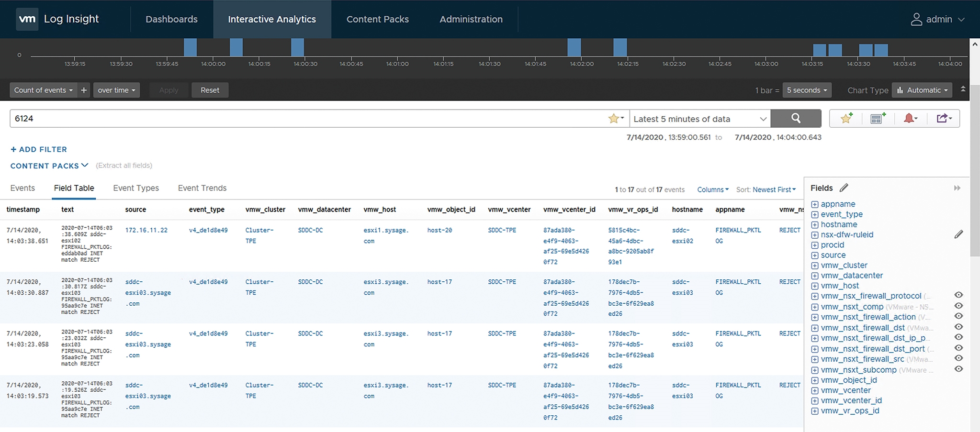Click host-20 object id link
Image resolution: width=980 pixels, height=432 pixels.
pos(439,230)
